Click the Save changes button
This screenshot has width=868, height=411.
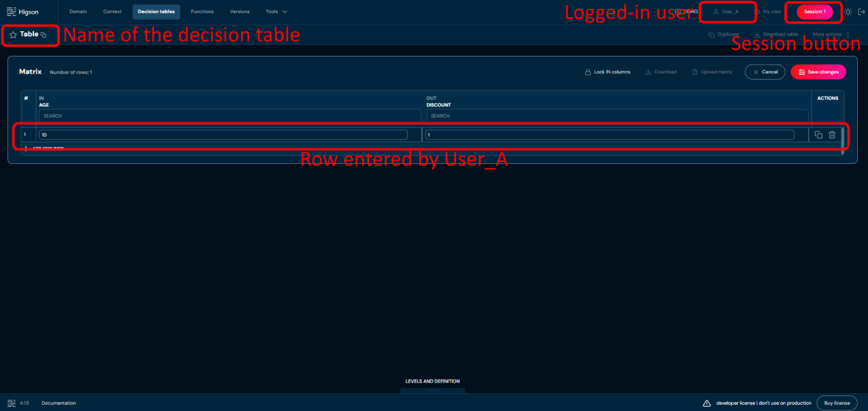[x=818, y=72]
